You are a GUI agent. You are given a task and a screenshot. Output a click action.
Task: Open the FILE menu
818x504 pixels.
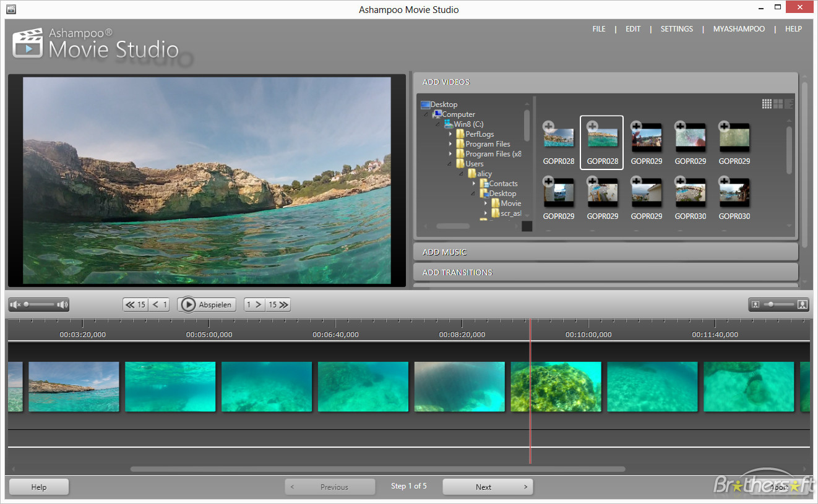[x=599, y=29]
